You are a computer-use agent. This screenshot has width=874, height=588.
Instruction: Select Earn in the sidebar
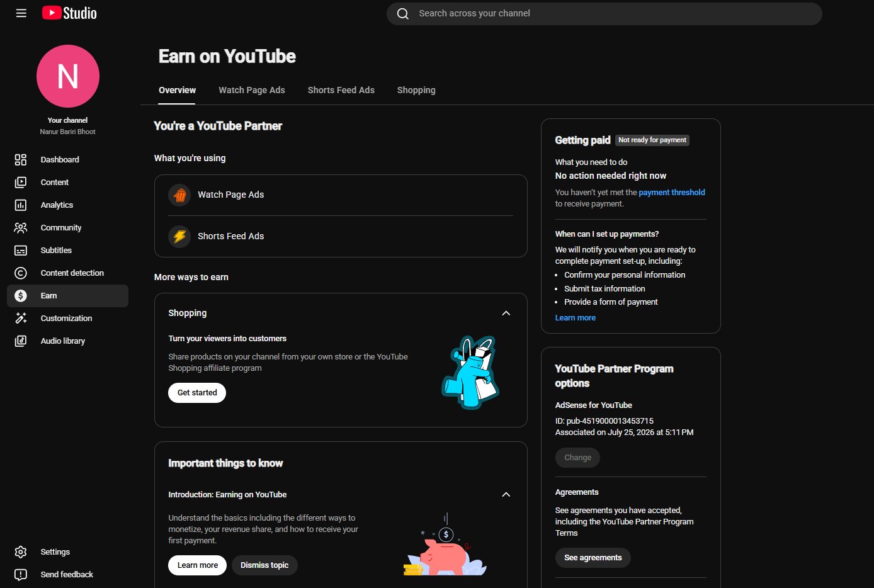(x=67, y=296)
